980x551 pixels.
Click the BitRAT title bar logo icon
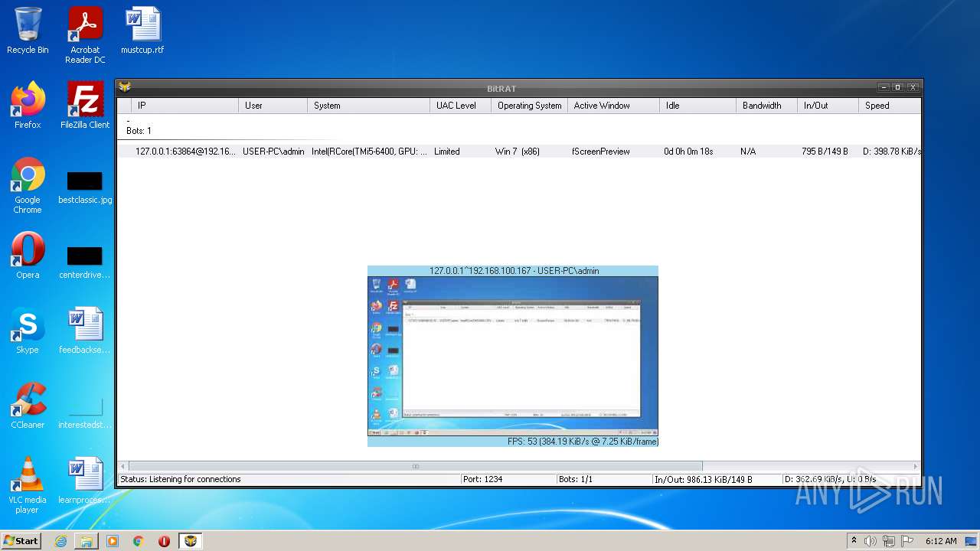pyautogui.click(x=125, y=87)
